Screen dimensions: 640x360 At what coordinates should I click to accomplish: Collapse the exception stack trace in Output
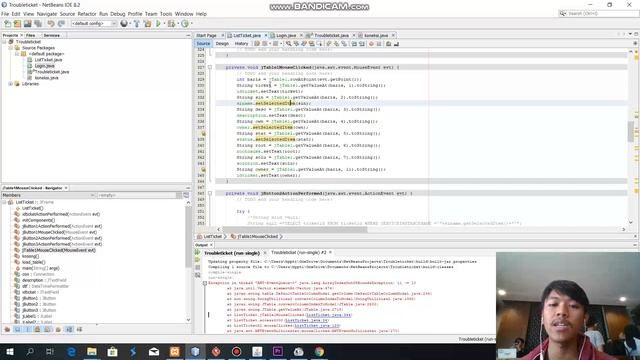click(205, 283)
